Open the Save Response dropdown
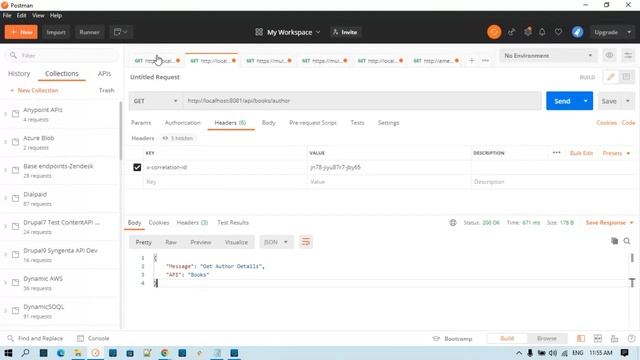The height and width of the screenshot is (360, 640). [609, 222]
